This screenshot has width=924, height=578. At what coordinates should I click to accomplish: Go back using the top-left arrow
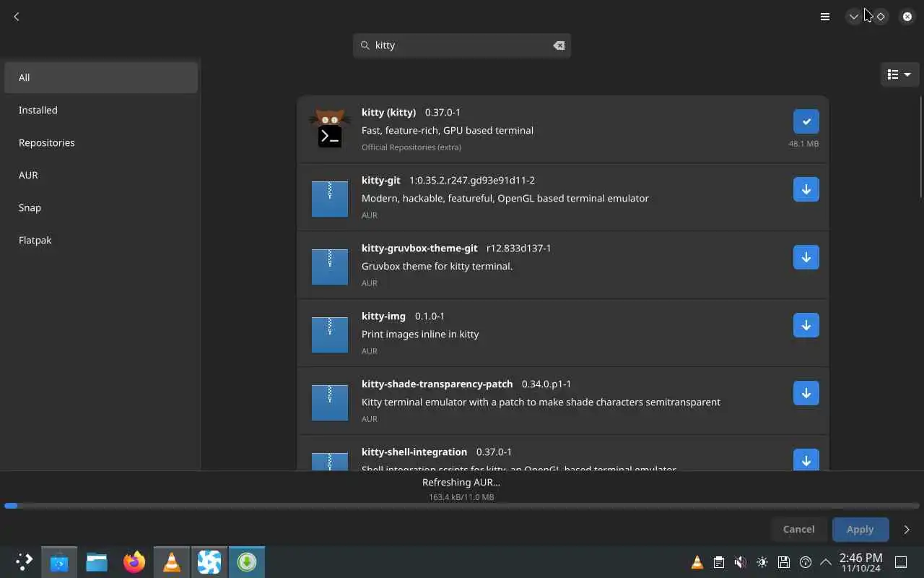pos(17,16)
